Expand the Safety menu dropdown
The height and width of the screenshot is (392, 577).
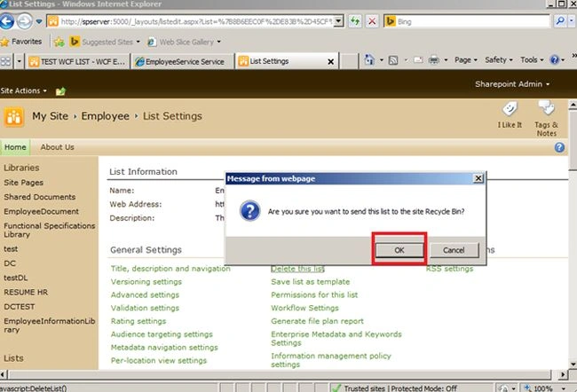pos(499,59)
